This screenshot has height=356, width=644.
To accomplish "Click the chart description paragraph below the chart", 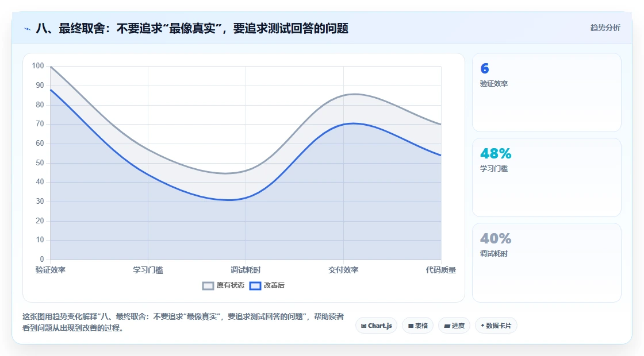I will pyautogui.click(x=183, y=322).
